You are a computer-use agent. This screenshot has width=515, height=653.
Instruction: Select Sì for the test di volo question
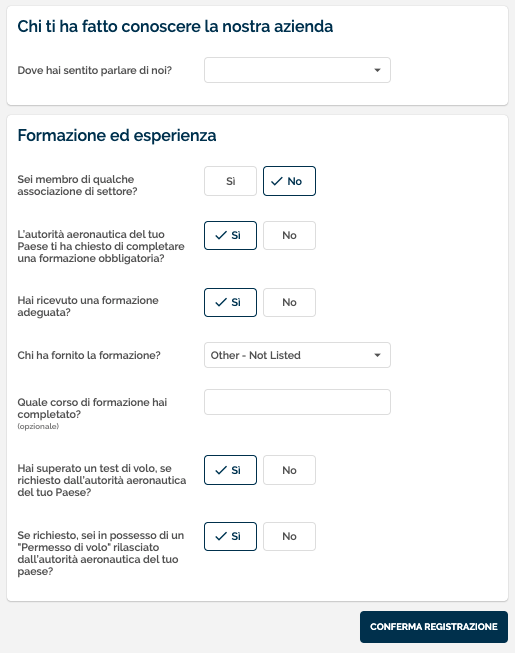[230, 470]
